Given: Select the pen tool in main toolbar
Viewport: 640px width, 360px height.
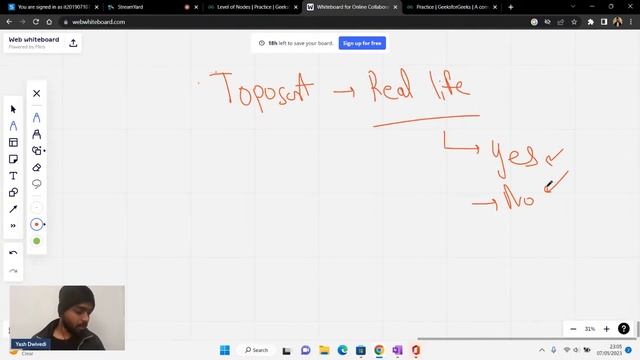Looking at the screenshot, I should click(x=13, y=126).
